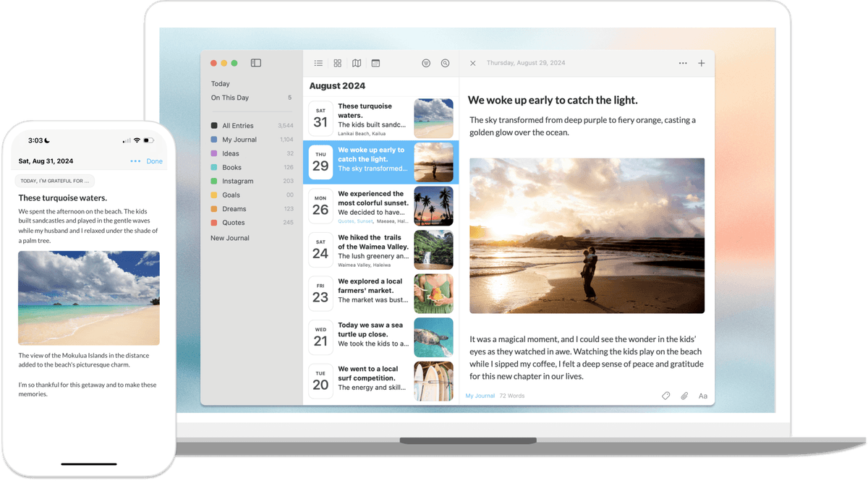This screenshot has width=868, height=499.
Task: Switch to grid view icon
Action: click(337, 64)
